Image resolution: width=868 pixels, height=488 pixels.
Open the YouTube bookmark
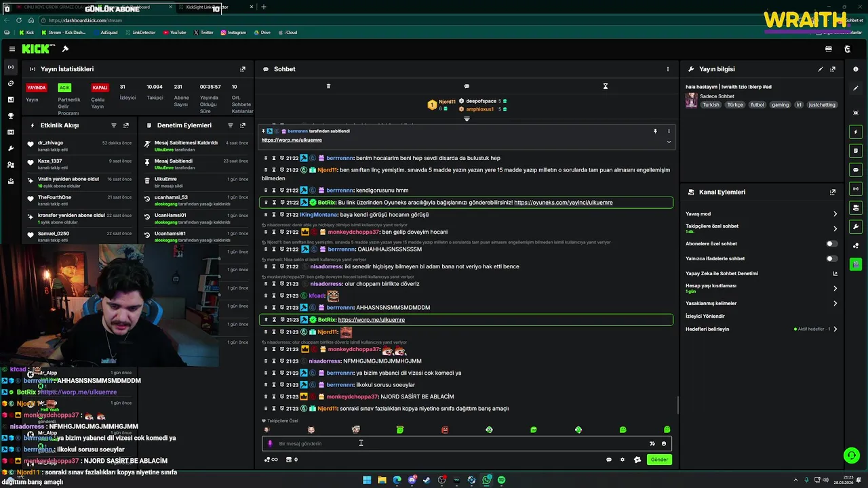(x=175, y=33)
